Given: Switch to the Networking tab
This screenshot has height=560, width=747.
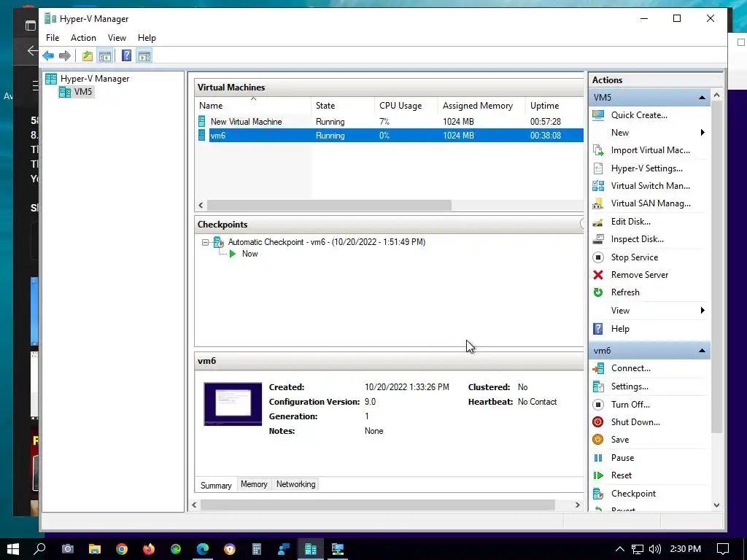Looking at the screenshot, I should pos(296,484).
